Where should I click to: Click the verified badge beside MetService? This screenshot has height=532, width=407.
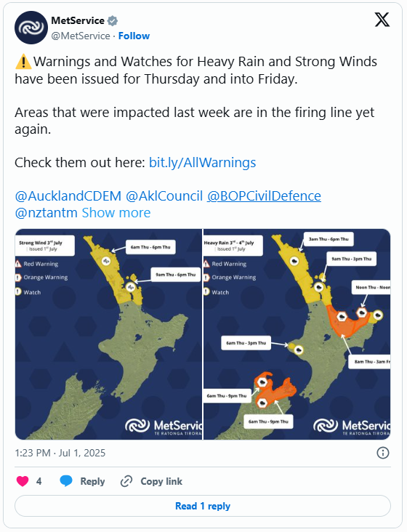(x=112, y=20)
